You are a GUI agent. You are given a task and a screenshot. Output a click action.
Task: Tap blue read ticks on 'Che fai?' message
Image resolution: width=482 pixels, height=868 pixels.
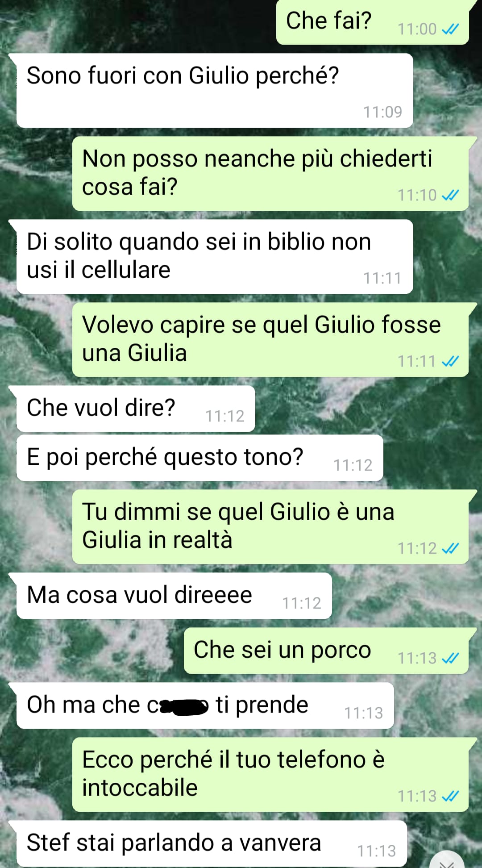tap(450, 29)
